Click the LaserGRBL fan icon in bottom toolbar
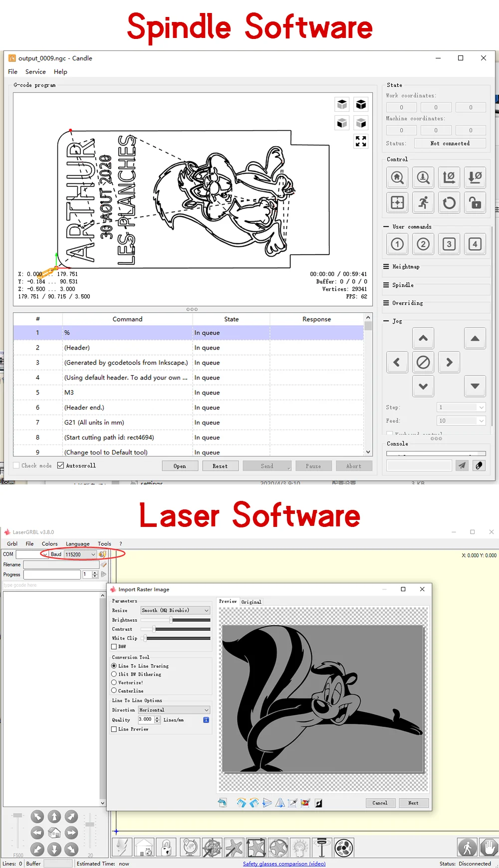This screenshot has height=868, width=499. (x=344, y=848)
